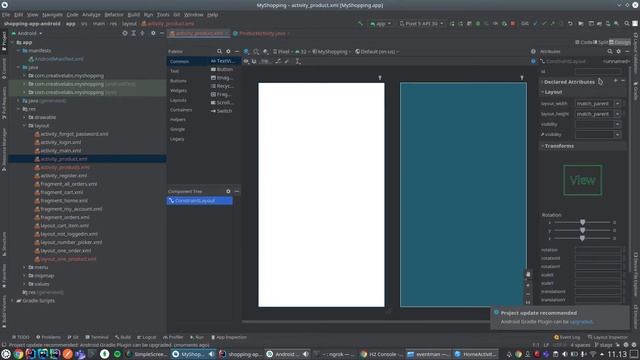Image resolution: width=640 pixels, height=360 pixels.
Task: Click the Attributes panel search icon
Action: click(x=609, y=51)
